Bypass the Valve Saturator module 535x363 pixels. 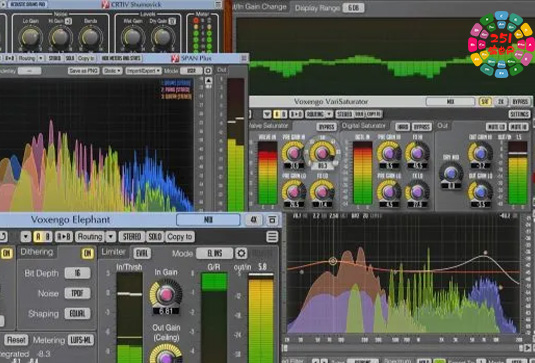(327, 127)
